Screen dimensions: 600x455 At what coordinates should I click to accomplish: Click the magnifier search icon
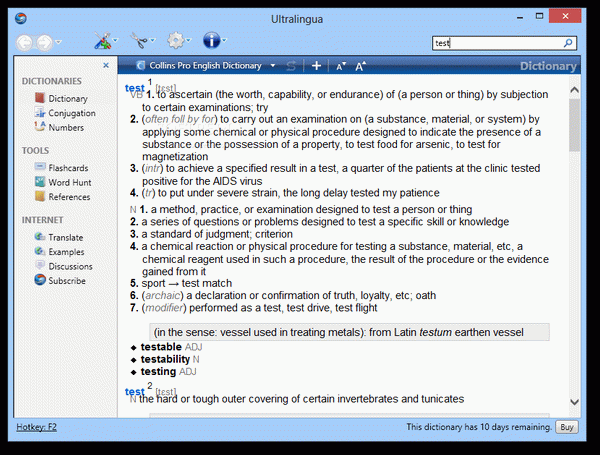568,43
